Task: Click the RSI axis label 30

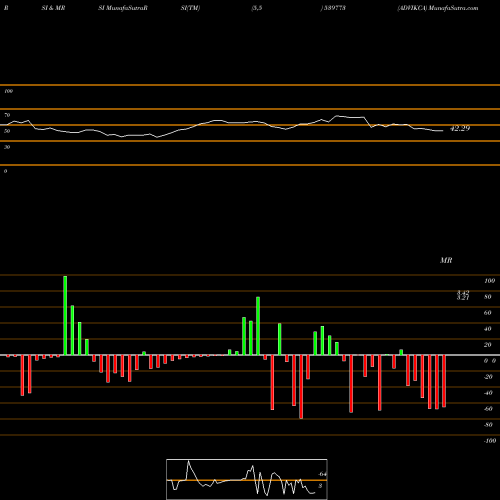Action: coord(7,147)
